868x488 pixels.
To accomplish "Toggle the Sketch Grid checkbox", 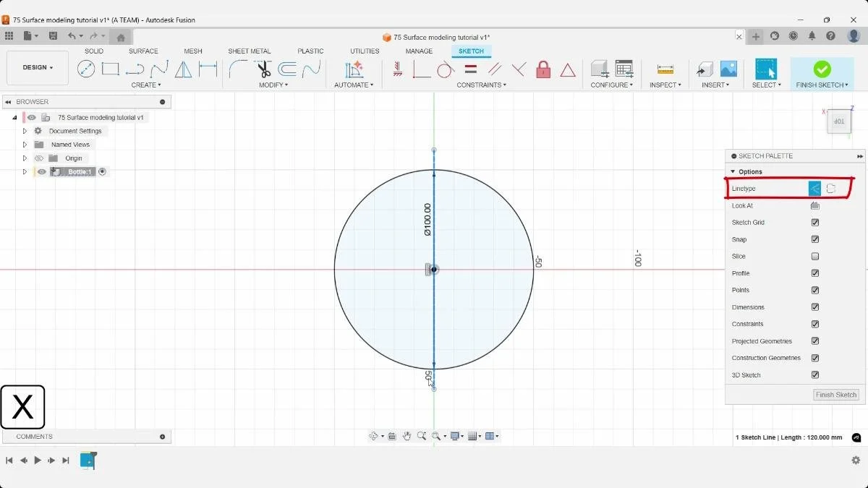I will [815, 223].
